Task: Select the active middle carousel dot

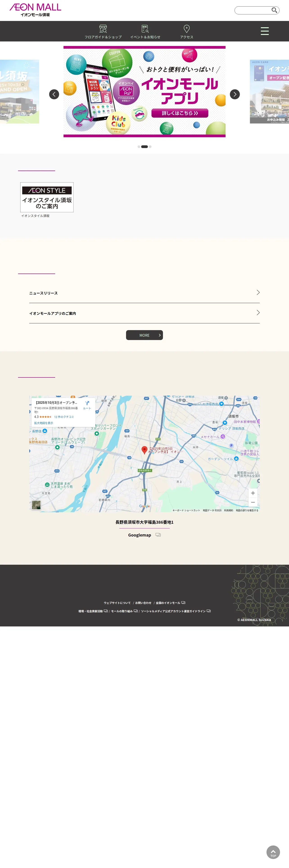Action: tap(144, 146)
